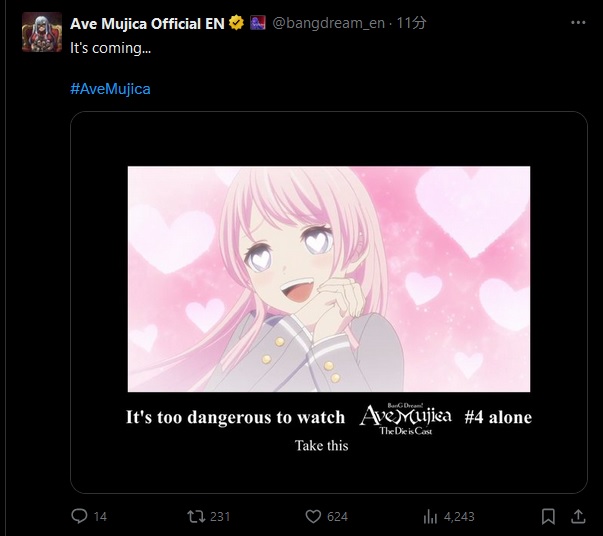Click the repost arrows icon
The height and width of the screenshot is (536, 603).
[x=196, y=516]
